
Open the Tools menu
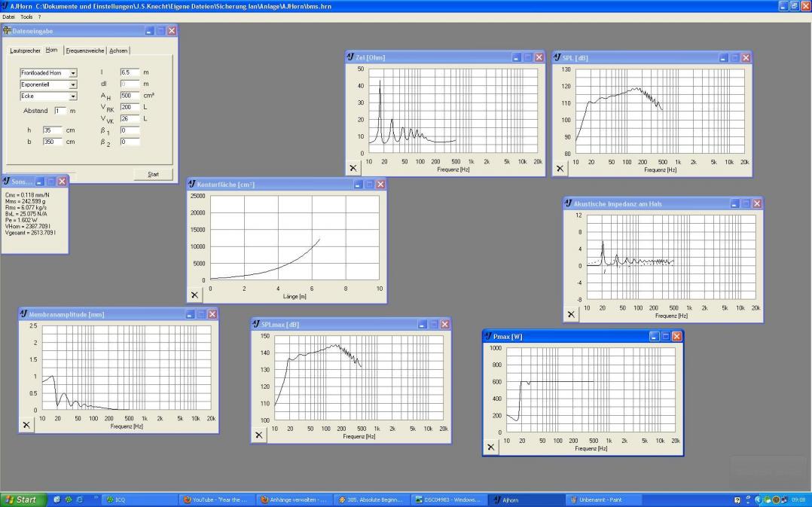[26, 17]
